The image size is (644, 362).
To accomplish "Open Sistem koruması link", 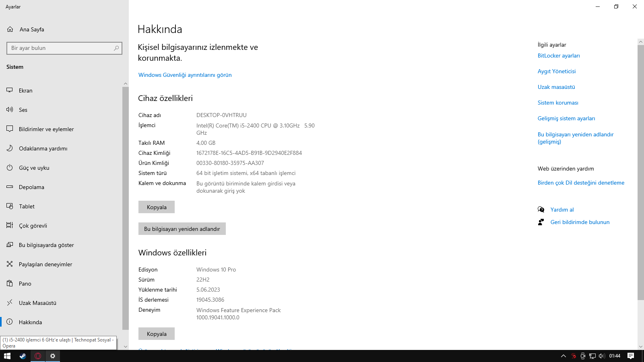I will (x=558, y=103).
